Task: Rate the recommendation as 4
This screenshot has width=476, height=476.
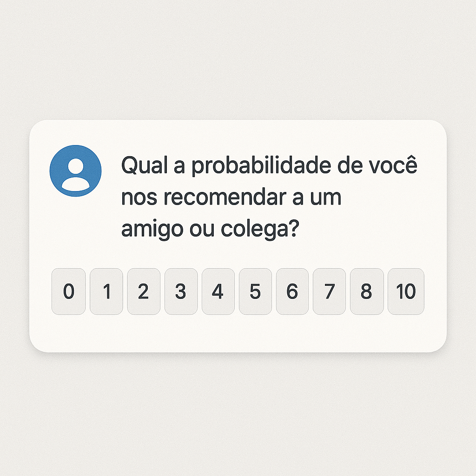Action: 218,291
